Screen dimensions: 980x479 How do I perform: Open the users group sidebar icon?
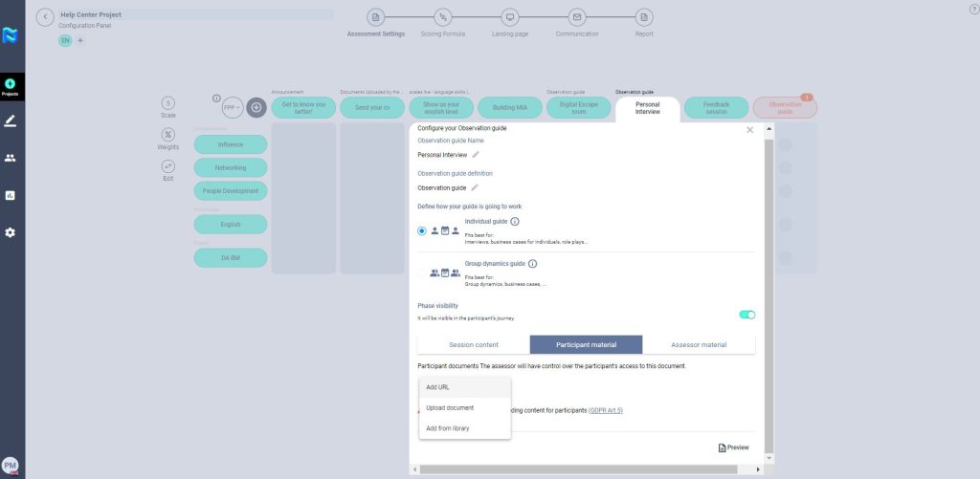11,158
